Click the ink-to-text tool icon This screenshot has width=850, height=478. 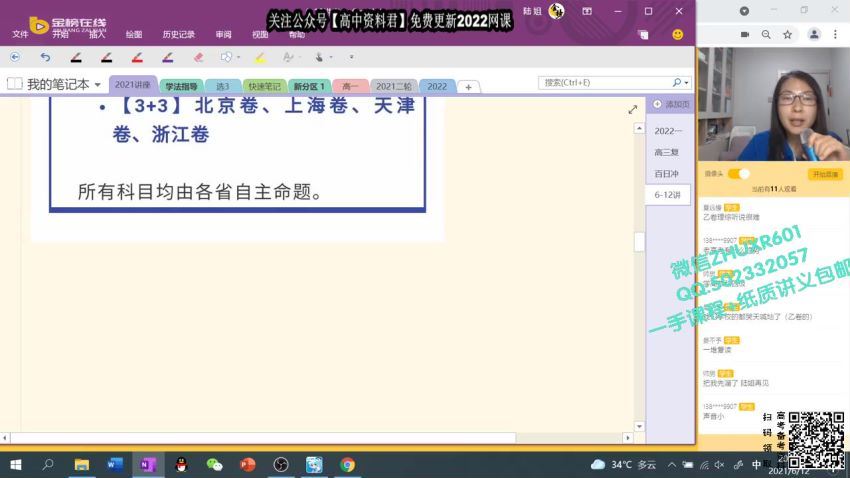pos(288,57)
